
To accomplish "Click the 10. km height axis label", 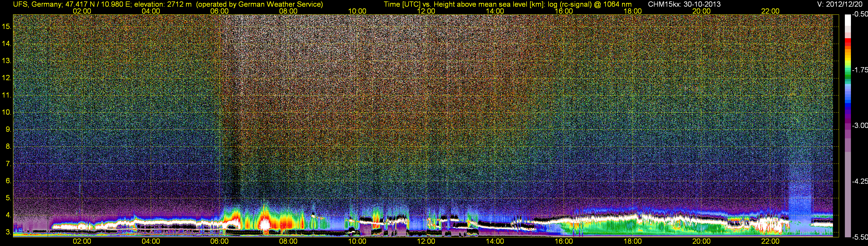I will coord(7,112).
